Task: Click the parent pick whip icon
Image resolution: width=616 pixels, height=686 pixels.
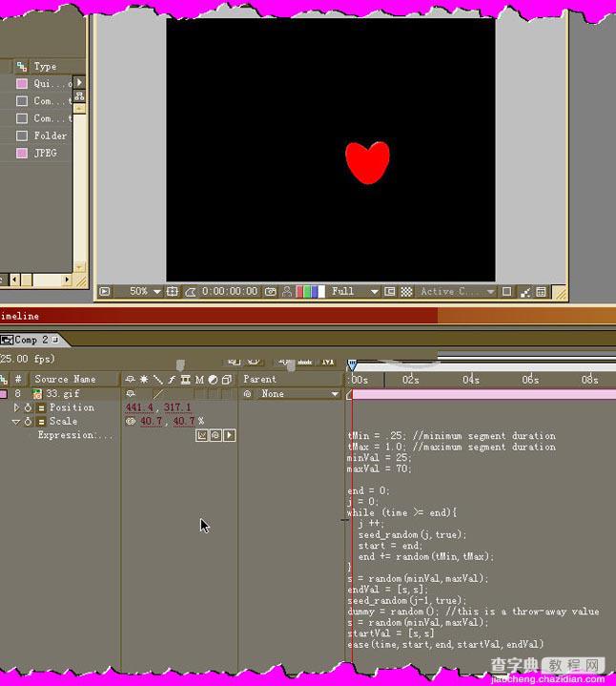Action: click(248, 394)
